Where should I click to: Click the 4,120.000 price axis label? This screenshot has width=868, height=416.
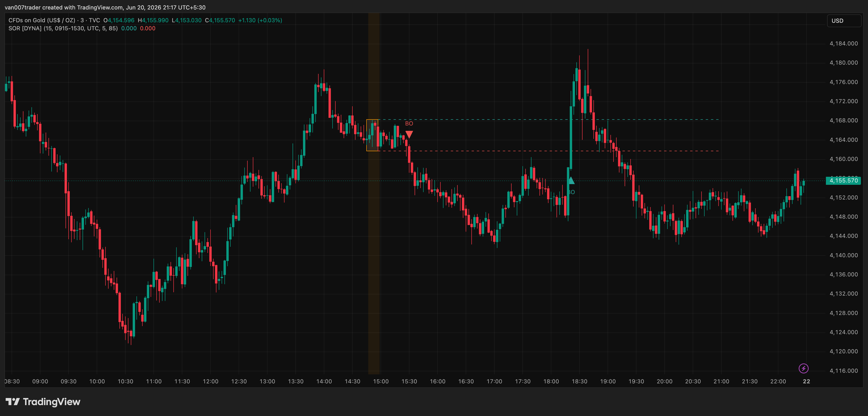843,351
